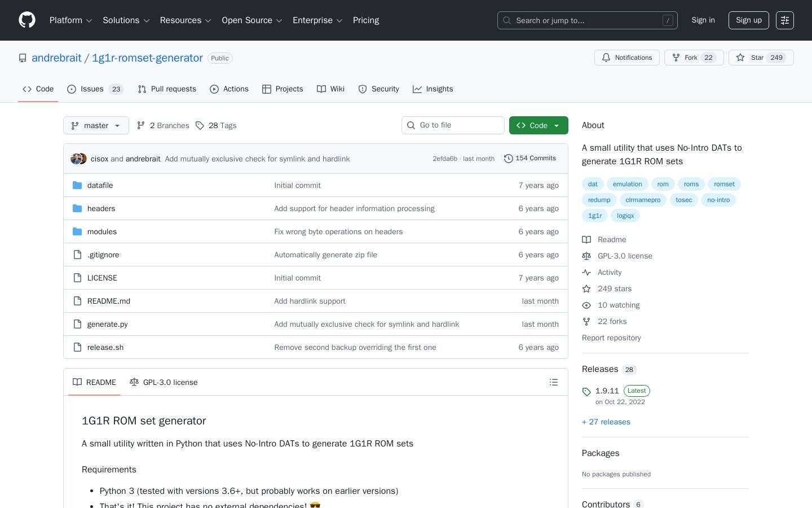Click the Go to file input
The height and width of the screenshot is (508, 812).
[x=453, y=125]
